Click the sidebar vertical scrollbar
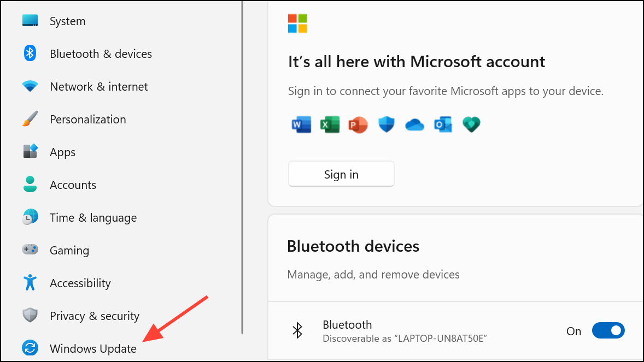 (x=242, y=164)
